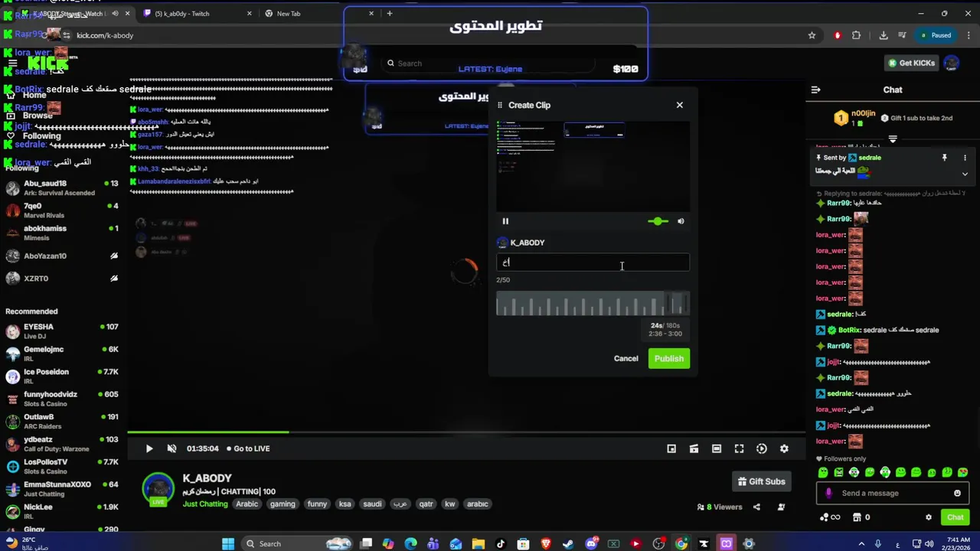Viewport: 980px width, 551px height.
Task: Open browser extensions puzzle icon
Action: click(856, 35)
